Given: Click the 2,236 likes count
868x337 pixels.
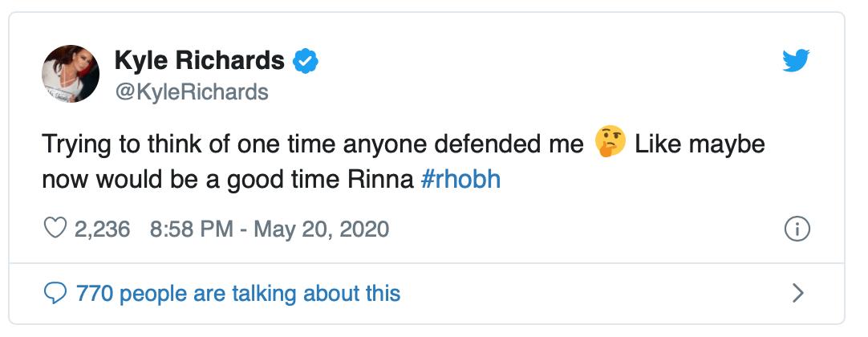Looking at the screenshot, I should click(102, 229).
